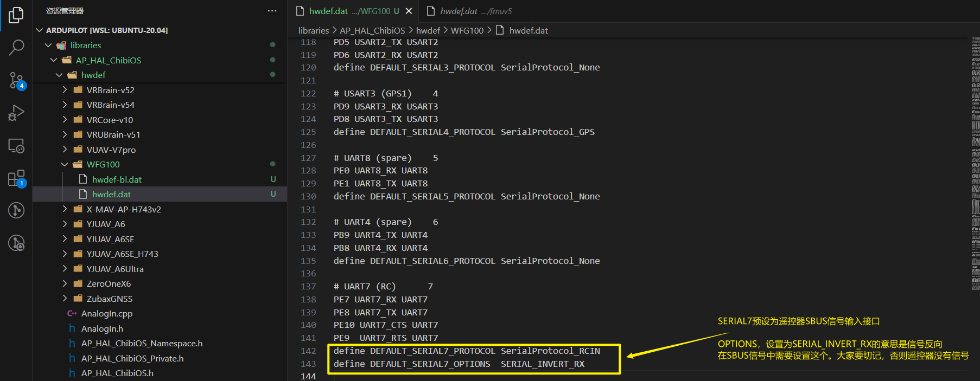980x381 pixels.
Task: Collapse the ARDUPILOT workspace root
Action: click(39, 30)
